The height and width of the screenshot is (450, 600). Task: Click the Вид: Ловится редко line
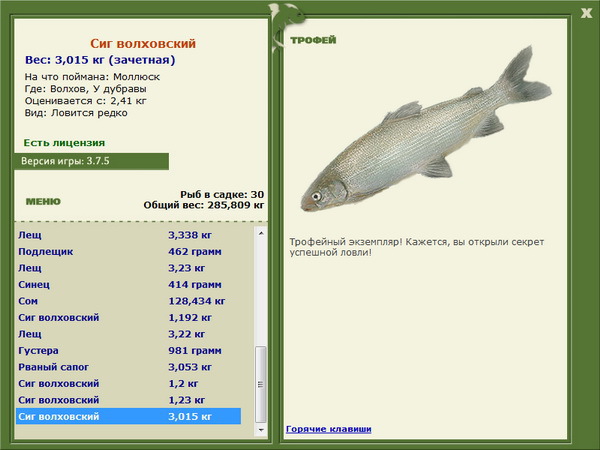coord(76,113)
